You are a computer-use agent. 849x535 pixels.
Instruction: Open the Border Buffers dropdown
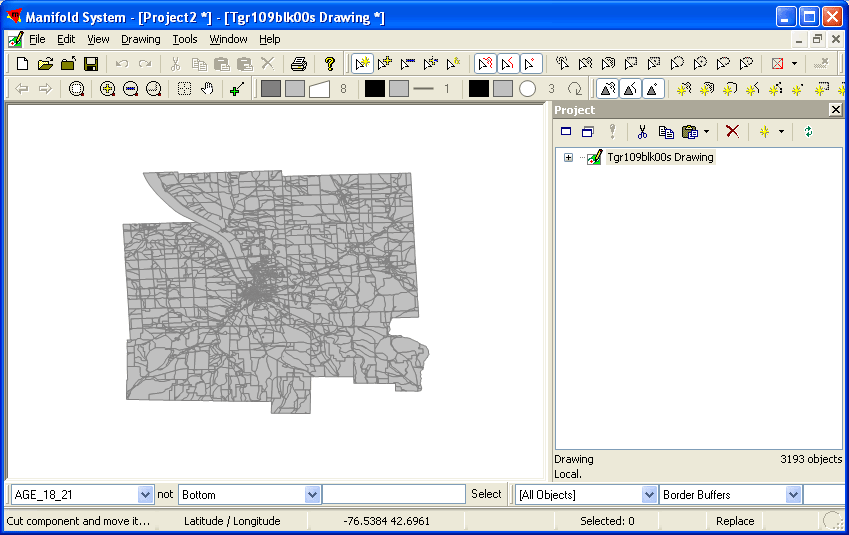click(x=793, y=495)
